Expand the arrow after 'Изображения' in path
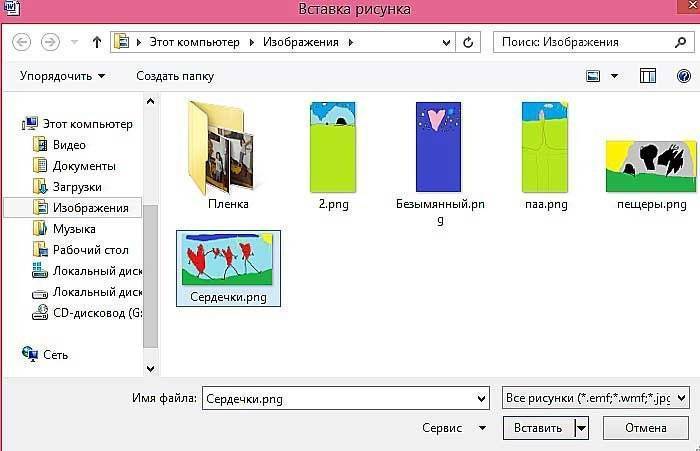 point(351,42)
